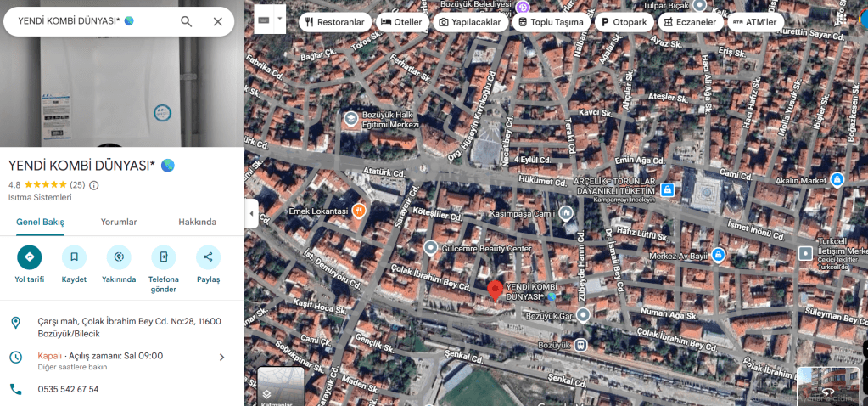
Task: Collapse the side panel arrow
Action: (252, 214)
